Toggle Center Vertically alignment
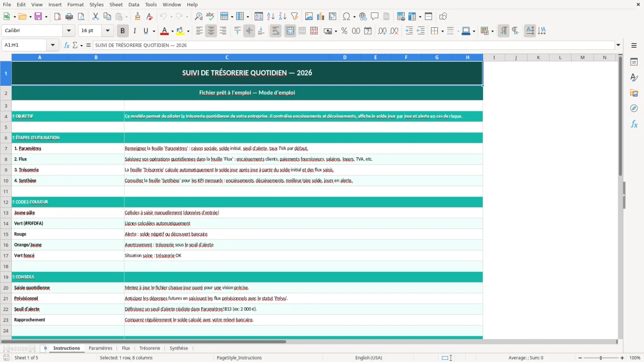The height and width of the screenshot is (362, 644). pos(249,31)
